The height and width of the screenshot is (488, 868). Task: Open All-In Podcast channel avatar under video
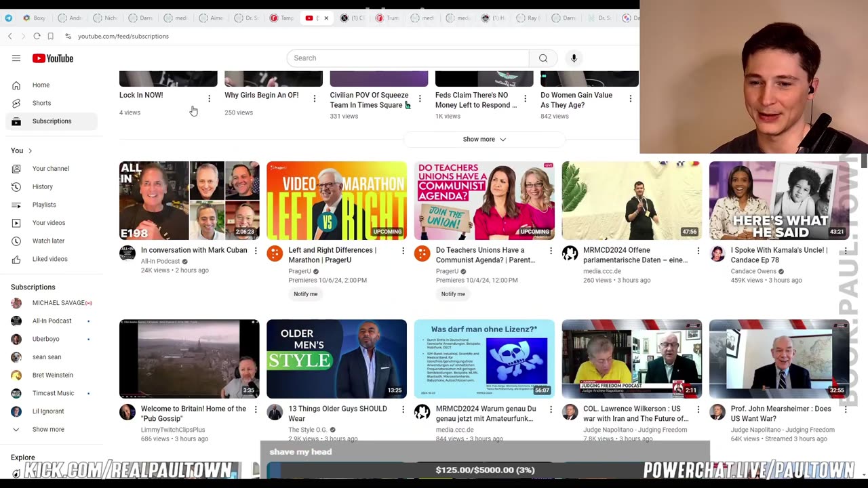(127, 253)
